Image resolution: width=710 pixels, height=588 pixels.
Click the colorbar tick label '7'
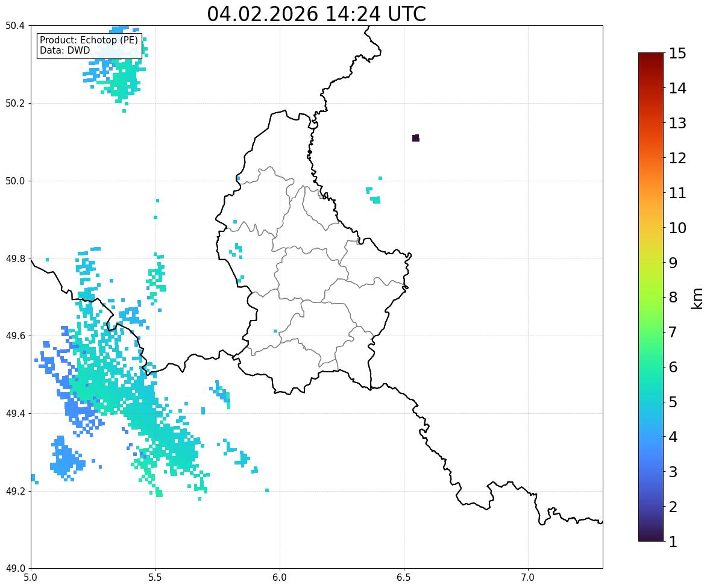coord(673,332)
